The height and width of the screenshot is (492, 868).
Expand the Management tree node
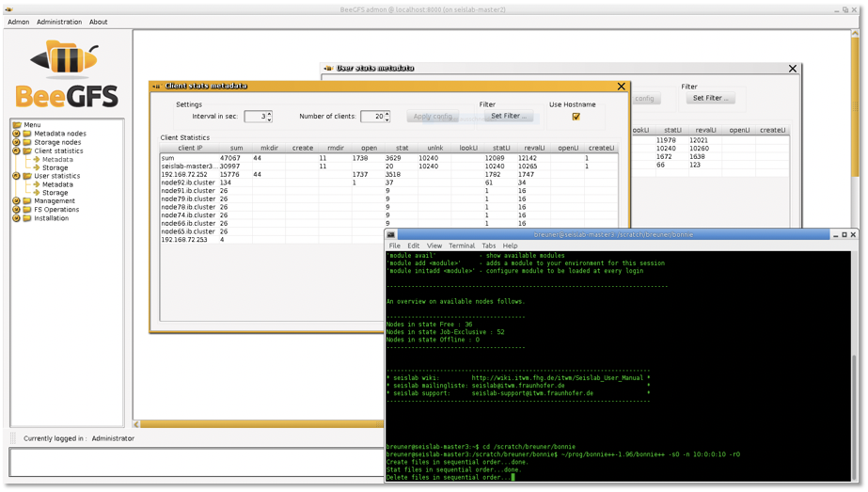[x=16, y=201]
